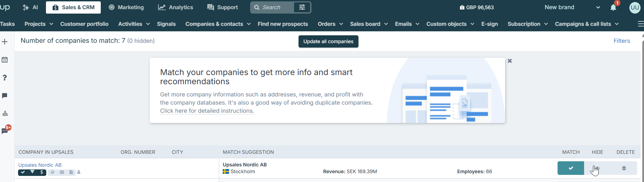Screen dimensions: 644x182
Task: Click the globe web visit indicator icon
Action: click(x=52, y=172)
